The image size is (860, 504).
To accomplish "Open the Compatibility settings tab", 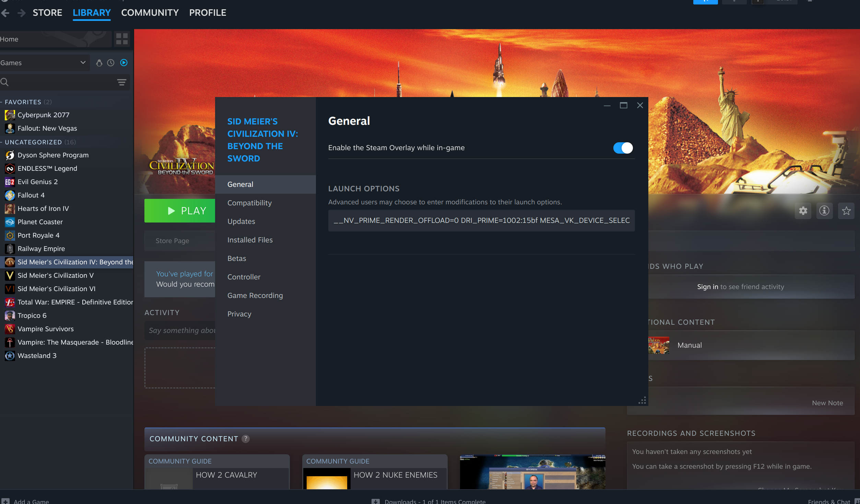I will (x=249, y=203).
